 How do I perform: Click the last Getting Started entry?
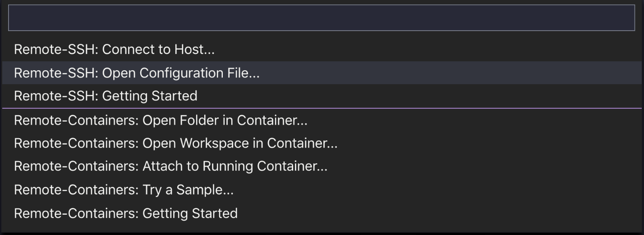pos(126,212)
